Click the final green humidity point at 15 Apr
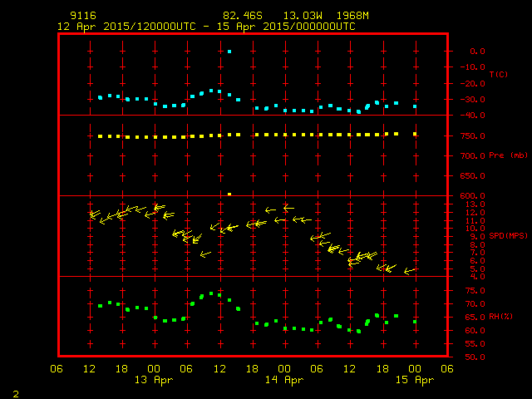532x399 pixels. coord(415,322)
